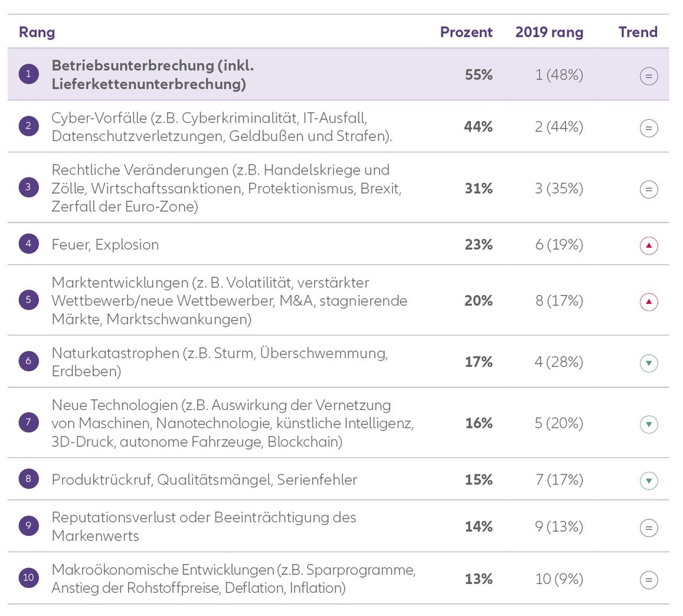This screenshot has width=683, height=616.
Task: Click the downward trend icon for Neue Technologien
Action: (649, 424)
